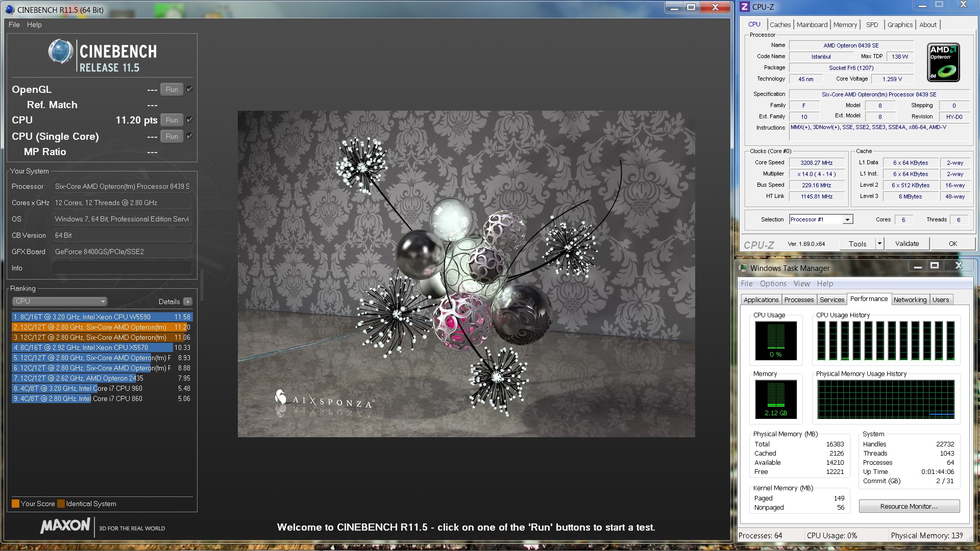Click the Details arrow icon in Ranking
The image size is (980, 551).
click(188, 302)
